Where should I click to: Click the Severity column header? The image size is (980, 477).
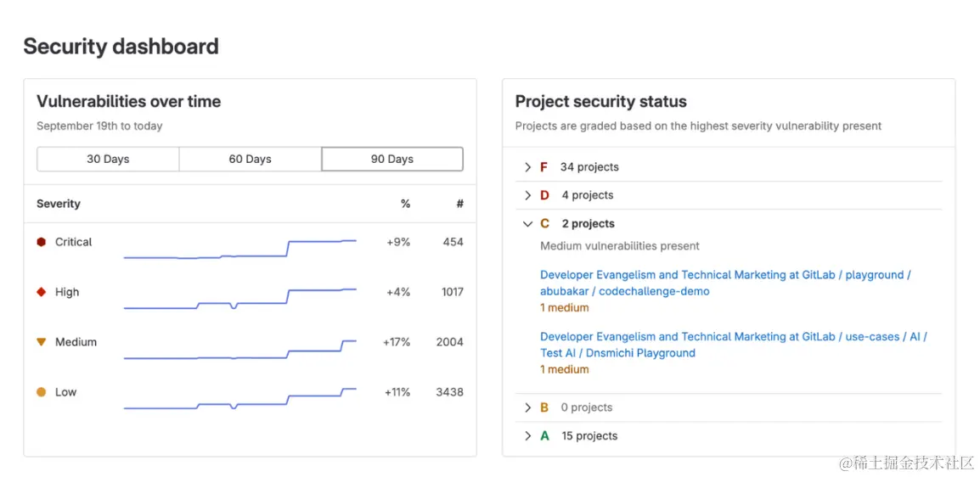(x=59, y=204)
